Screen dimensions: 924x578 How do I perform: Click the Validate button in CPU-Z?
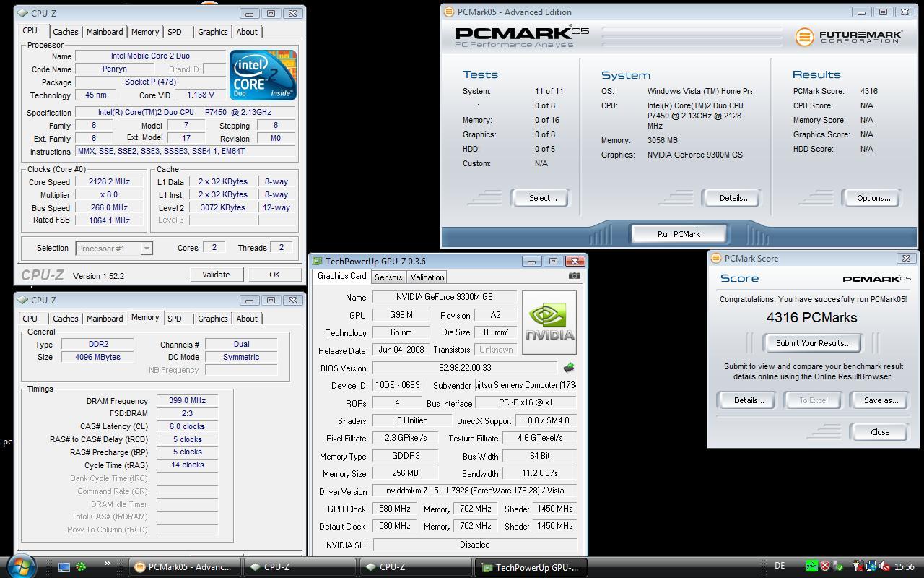[216, 275]
